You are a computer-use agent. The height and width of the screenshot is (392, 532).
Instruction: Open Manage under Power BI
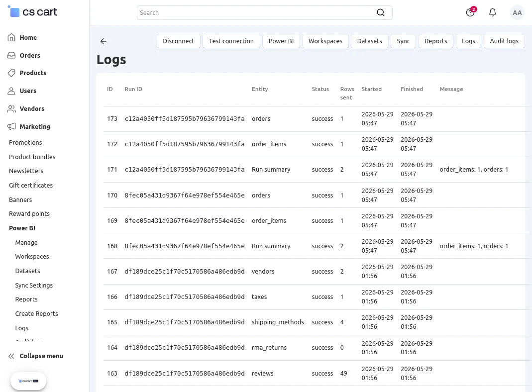click(26, 242)
